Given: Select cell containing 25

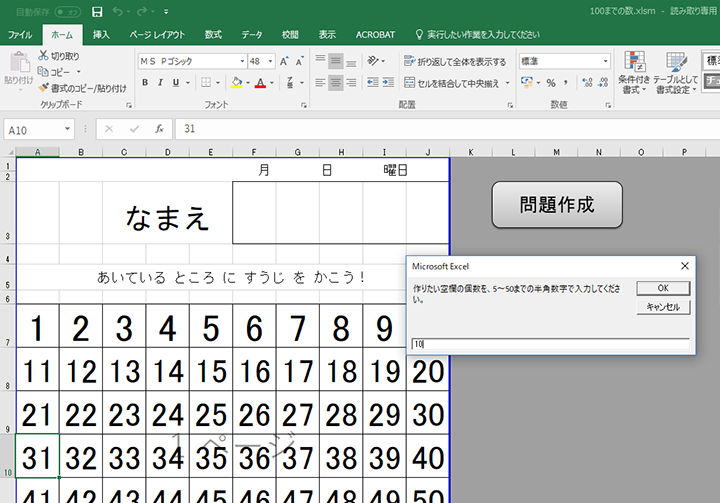Looking at the screenshot, I should pos(211,413).
